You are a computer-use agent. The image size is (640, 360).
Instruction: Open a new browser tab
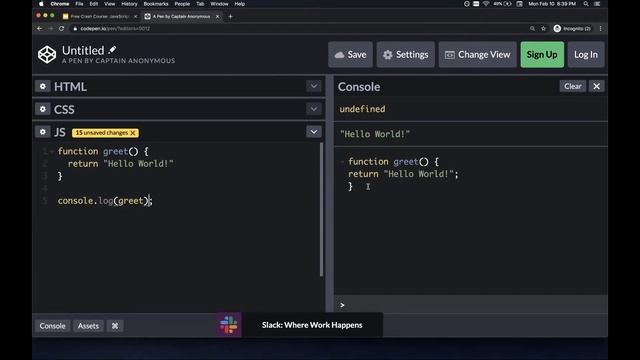(x=230, y=16)
